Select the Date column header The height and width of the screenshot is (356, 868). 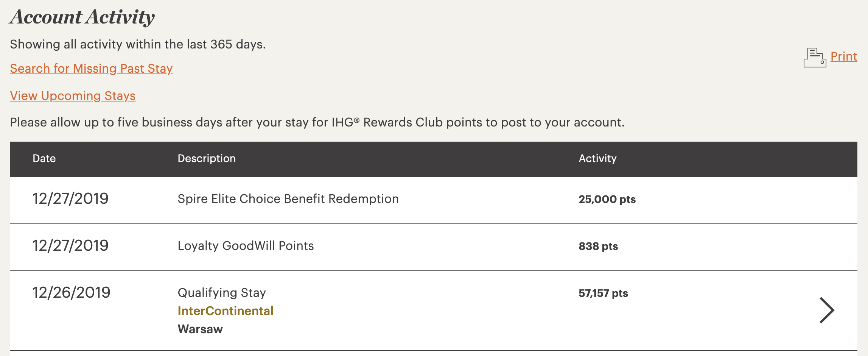tap(44, 158)
